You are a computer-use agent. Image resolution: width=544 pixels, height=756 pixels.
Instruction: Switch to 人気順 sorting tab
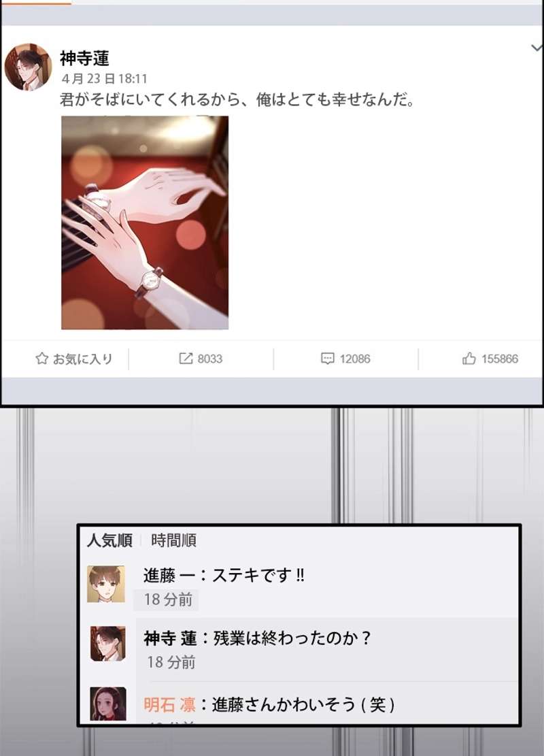[109, 540]
